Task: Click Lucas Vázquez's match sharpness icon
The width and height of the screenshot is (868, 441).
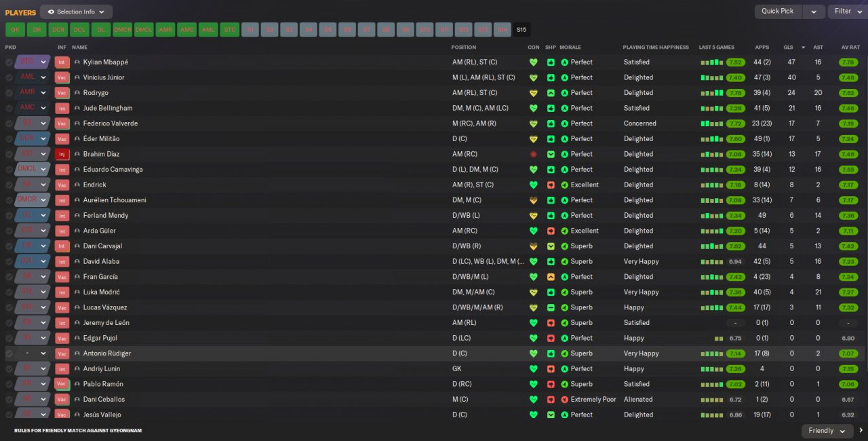Action: (x=551, y=307)
